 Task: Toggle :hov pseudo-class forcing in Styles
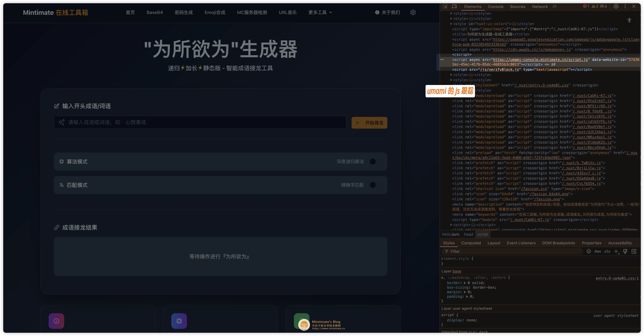[x=598, y=251]
